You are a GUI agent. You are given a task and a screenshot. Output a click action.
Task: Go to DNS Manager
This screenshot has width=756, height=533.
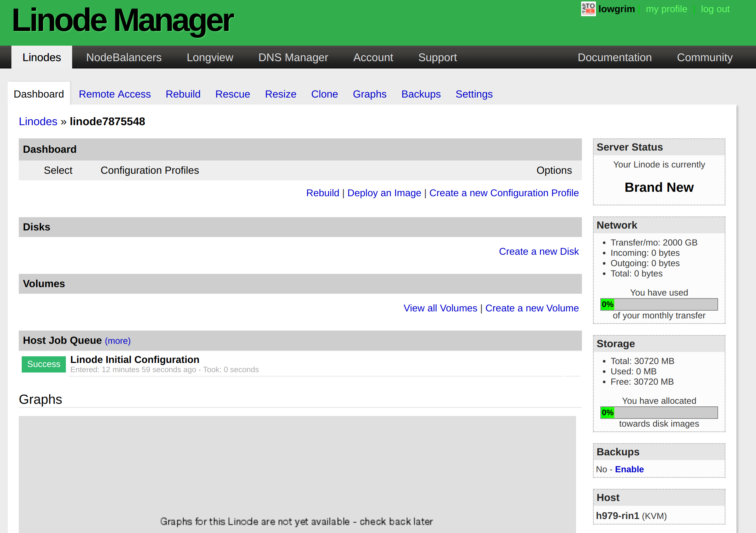click(x=293, y=57)
